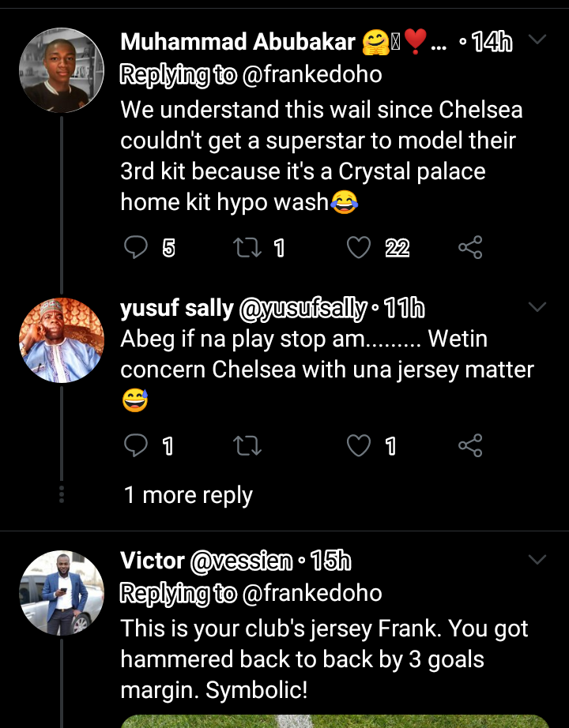Screen dimensions: 569x728
Task: View yusuf sally's profile picture
Action: click(62, 340)
